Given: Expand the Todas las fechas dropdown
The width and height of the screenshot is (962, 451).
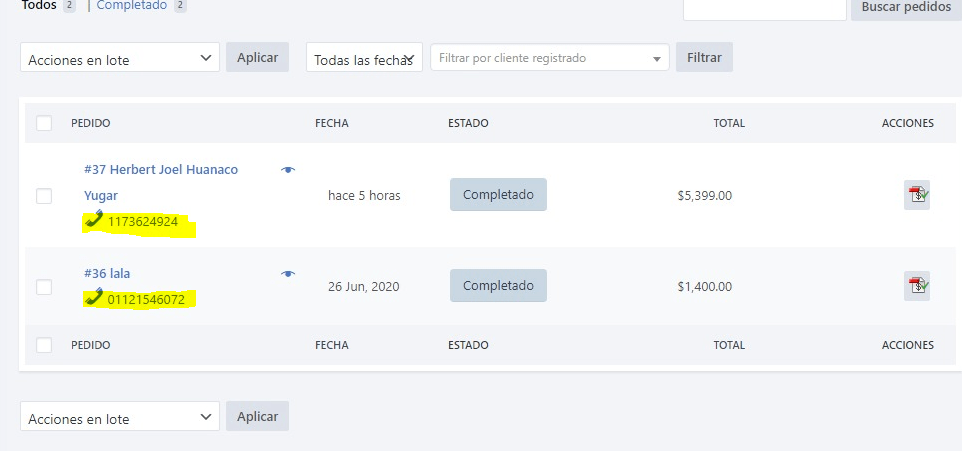Looking at the screenshot, I should pyautogui.click(x=364, y=57).
